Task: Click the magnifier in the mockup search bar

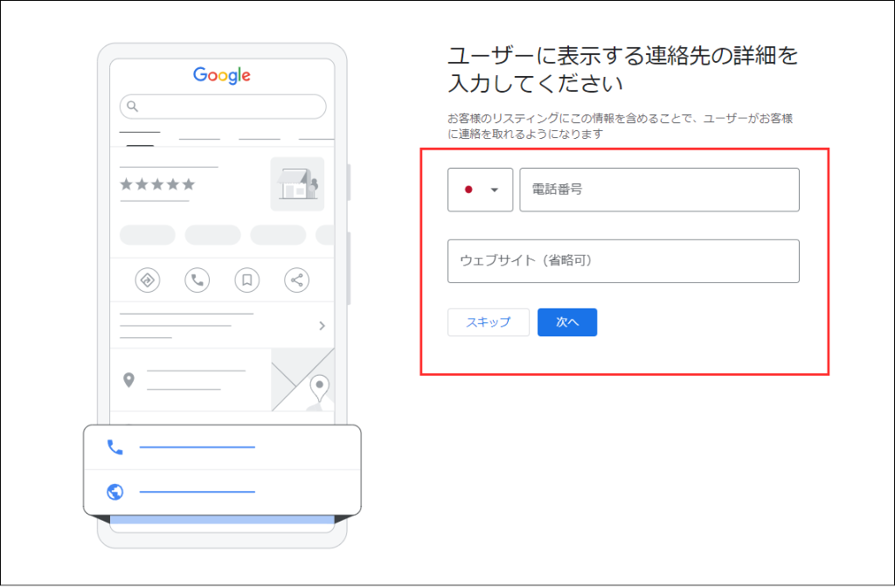Action: 132,106
